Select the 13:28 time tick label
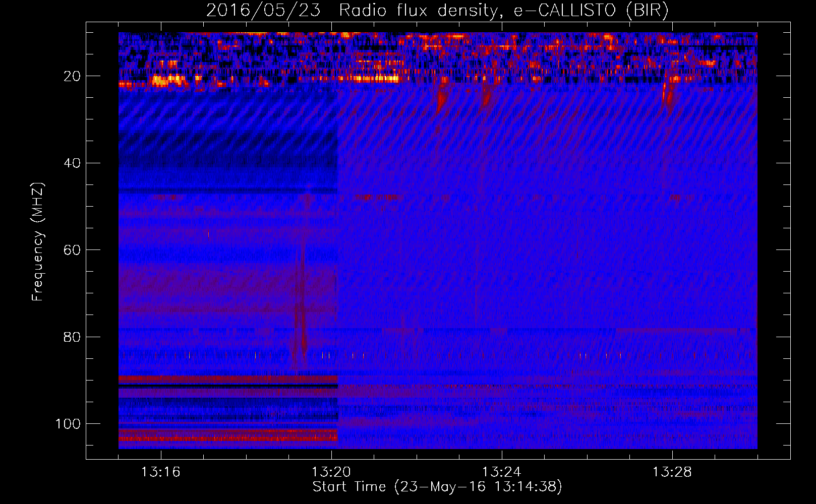 (x=672, y=472)
